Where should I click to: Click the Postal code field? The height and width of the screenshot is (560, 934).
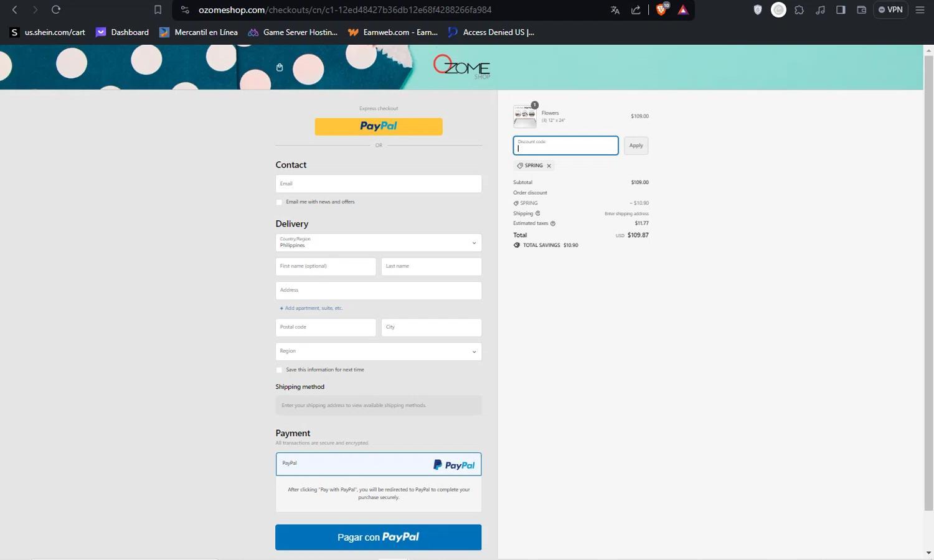click(x=326, y=327)
